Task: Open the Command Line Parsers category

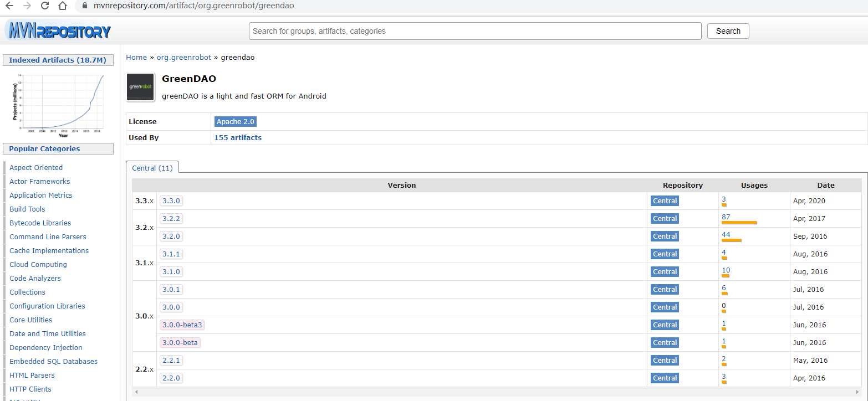Action: [48, 237]
